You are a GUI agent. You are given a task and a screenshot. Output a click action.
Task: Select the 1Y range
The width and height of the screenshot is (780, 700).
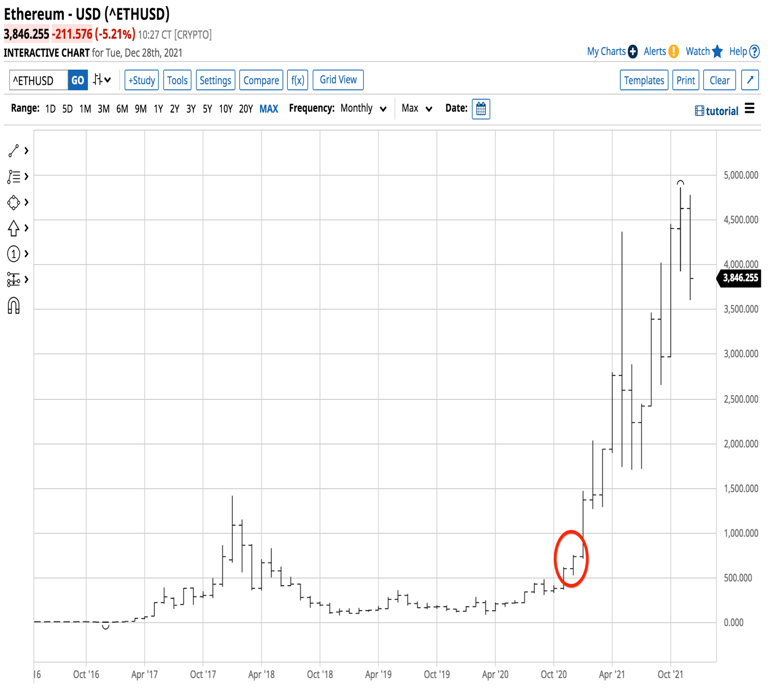[158, 109]
